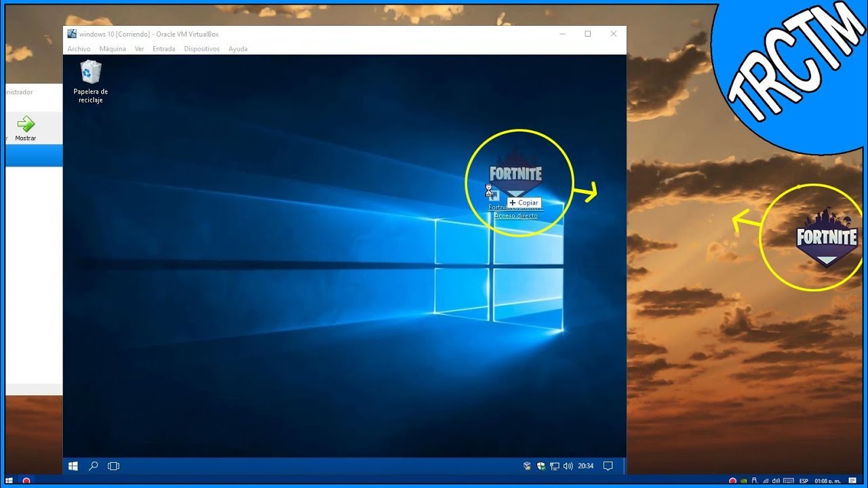Click the guest volume speaker icon
The height and width of the screenshot is (488, 868).
(568, 466)
